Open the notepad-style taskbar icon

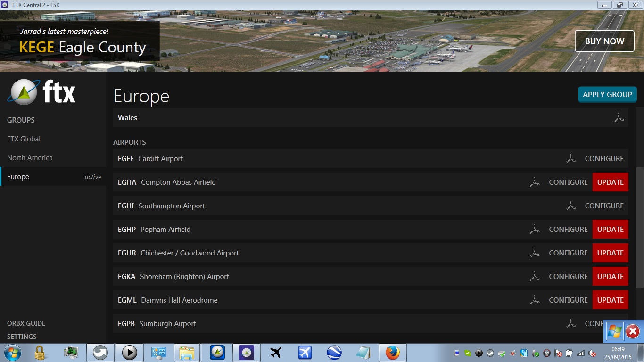[363, 353]
